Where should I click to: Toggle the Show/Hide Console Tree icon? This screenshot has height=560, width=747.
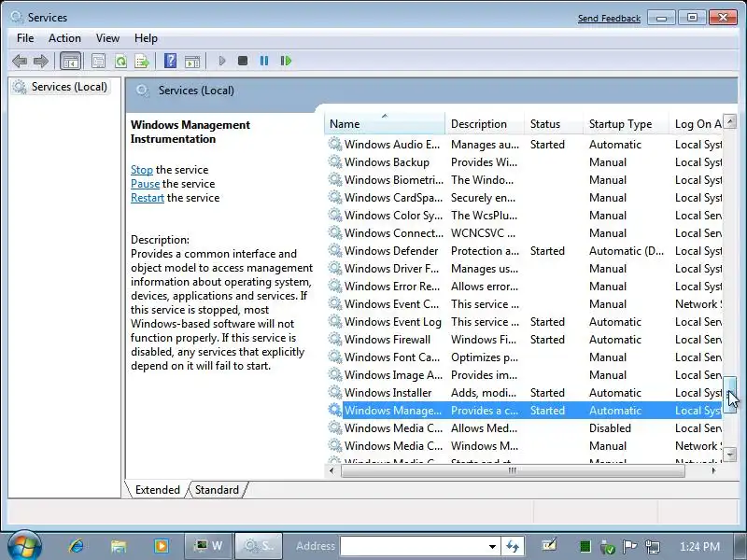[71, 61]
